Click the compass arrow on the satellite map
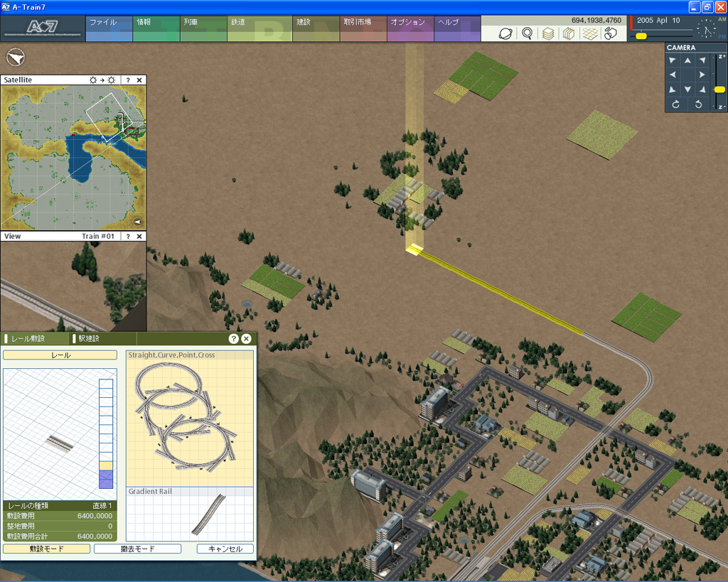 (x=137, y=222)
